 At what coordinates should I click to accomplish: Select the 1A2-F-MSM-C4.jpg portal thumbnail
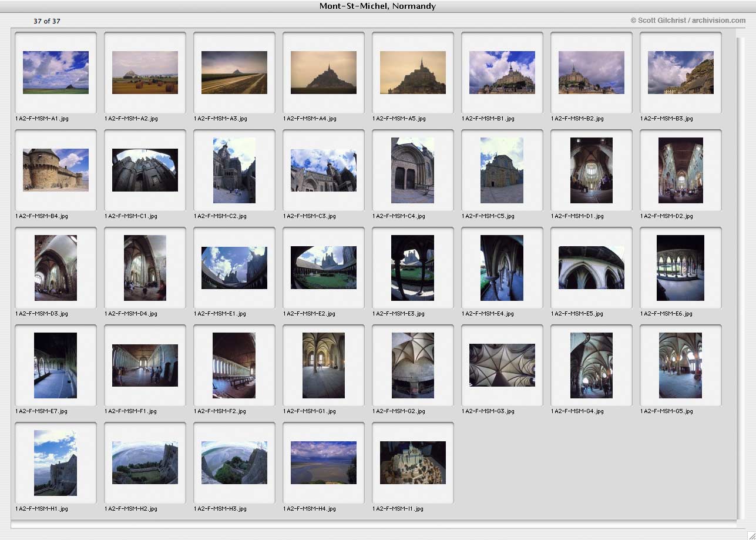pos(413,170)
